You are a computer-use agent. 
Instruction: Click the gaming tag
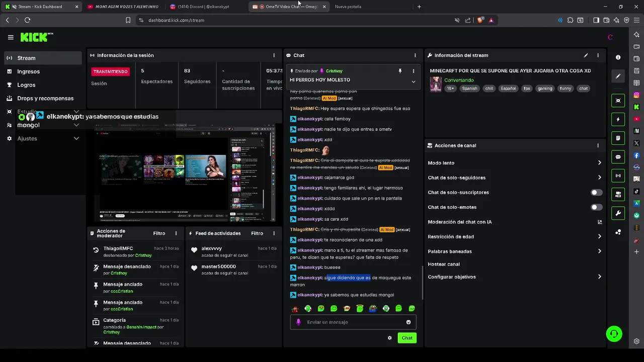click(545, 88)
